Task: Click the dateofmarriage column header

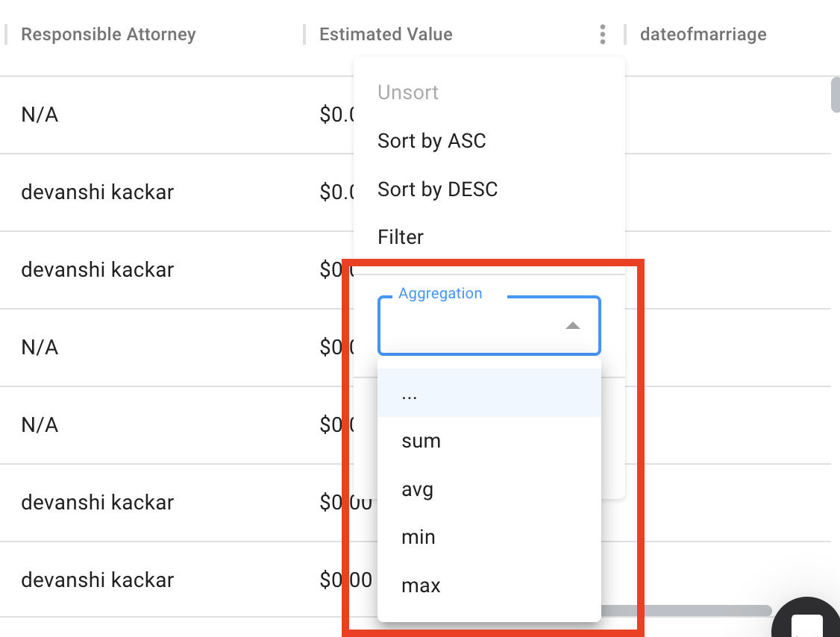Action: click(703, 34)
